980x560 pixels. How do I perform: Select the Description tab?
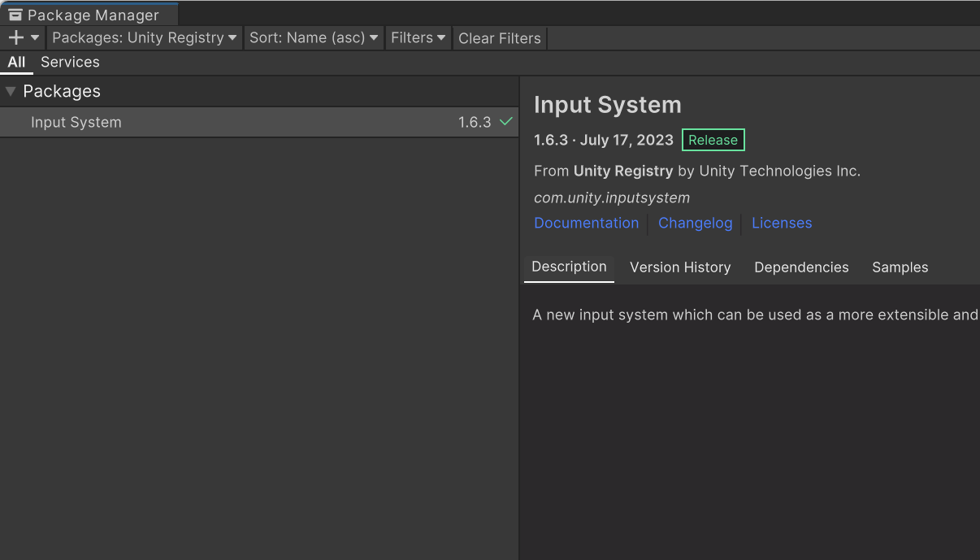pos(569,267)
